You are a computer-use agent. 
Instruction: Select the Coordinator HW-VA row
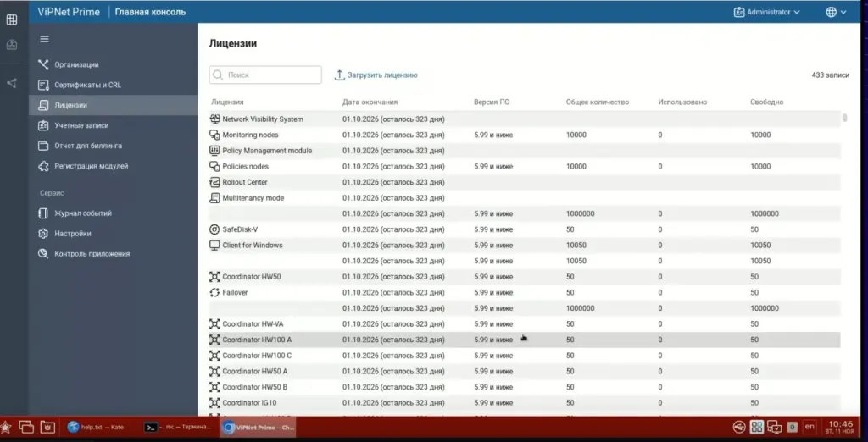coord(524,323)
